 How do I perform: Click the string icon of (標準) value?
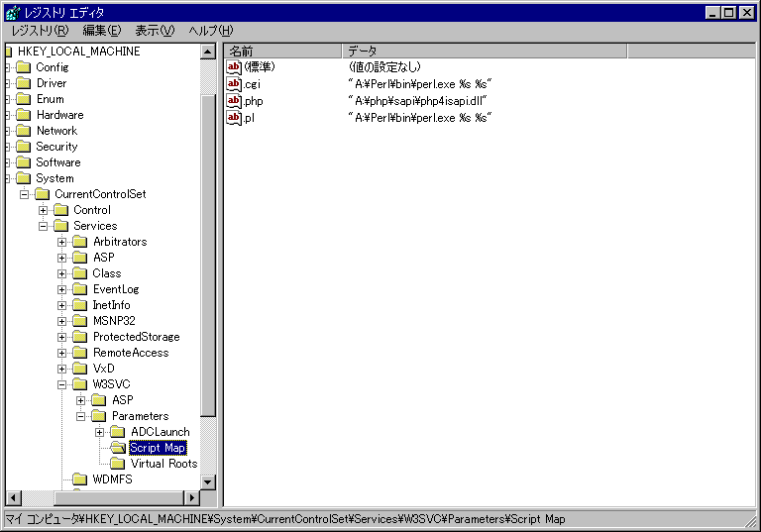234,67
